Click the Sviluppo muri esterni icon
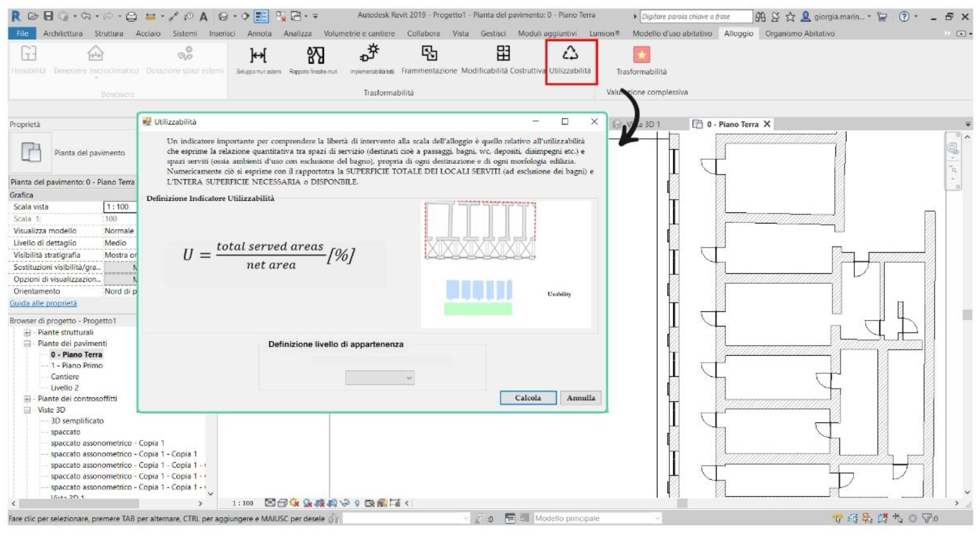 coord(258,56)
